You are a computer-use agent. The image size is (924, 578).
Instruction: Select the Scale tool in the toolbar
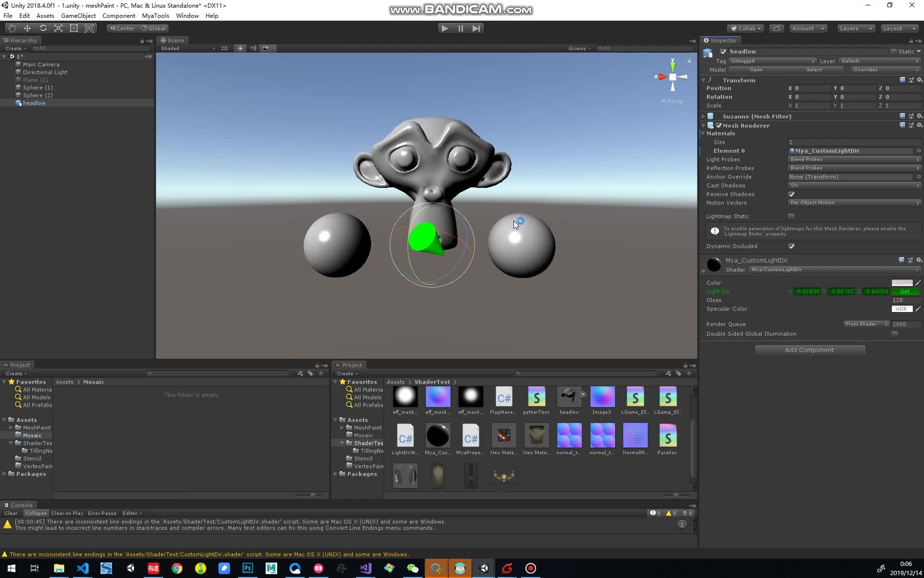pos(58,28)
